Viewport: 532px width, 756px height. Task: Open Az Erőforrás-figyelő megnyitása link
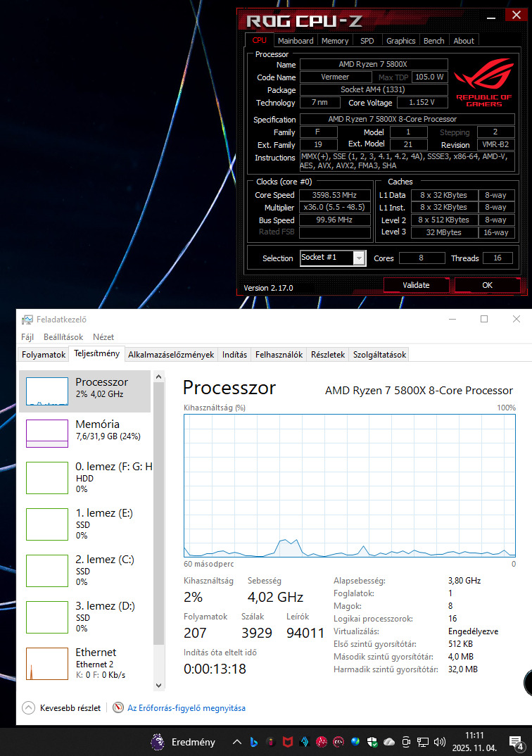186,708
